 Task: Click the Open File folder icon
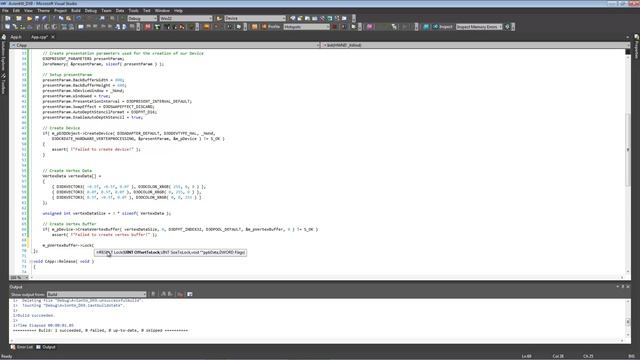(x=29, y=18)
